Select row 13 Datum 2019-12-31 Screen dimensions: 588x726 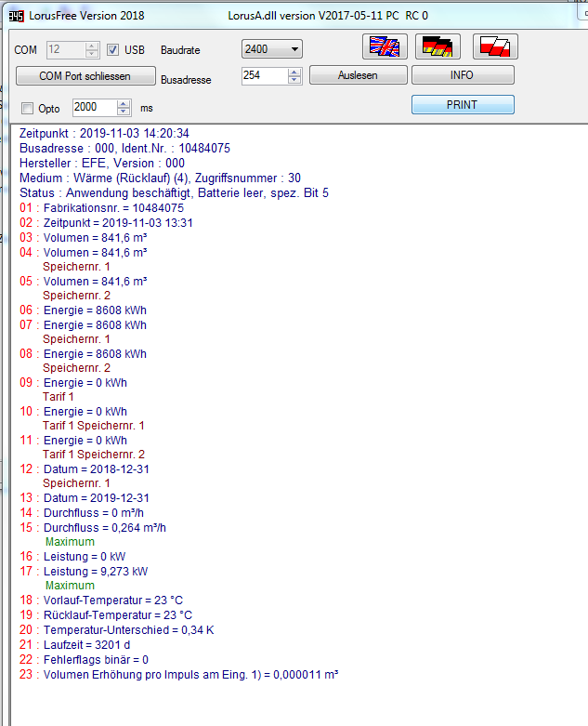click(85, 498)
